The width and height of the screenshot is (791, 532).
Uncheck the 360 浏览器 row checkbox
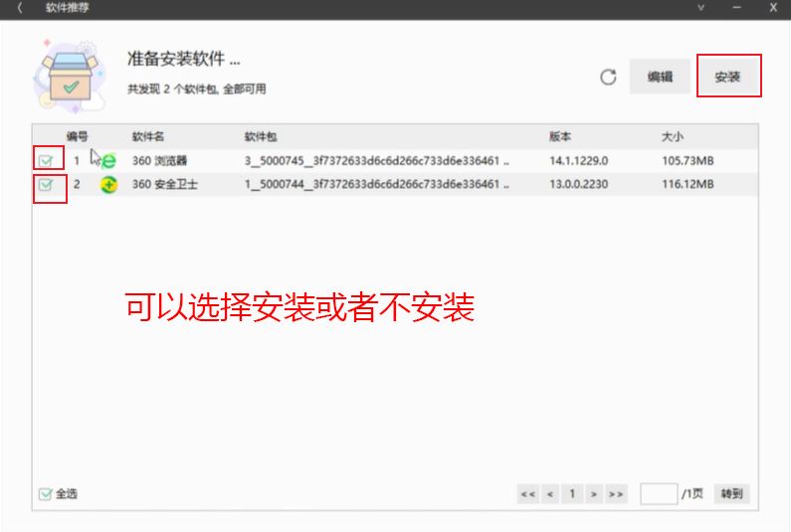pyautogui.click(x=46, y=160)
